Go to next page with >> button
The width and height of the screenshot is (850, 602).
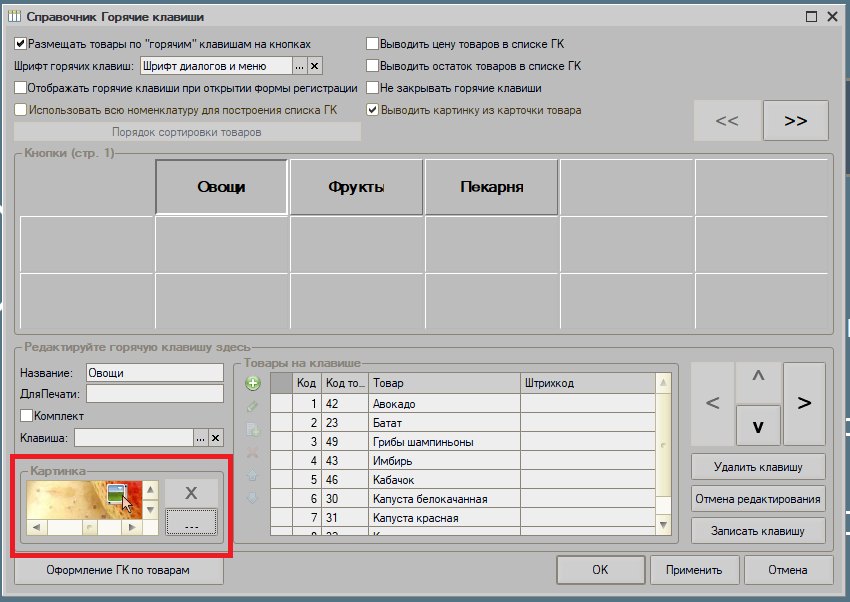[796, 120]
